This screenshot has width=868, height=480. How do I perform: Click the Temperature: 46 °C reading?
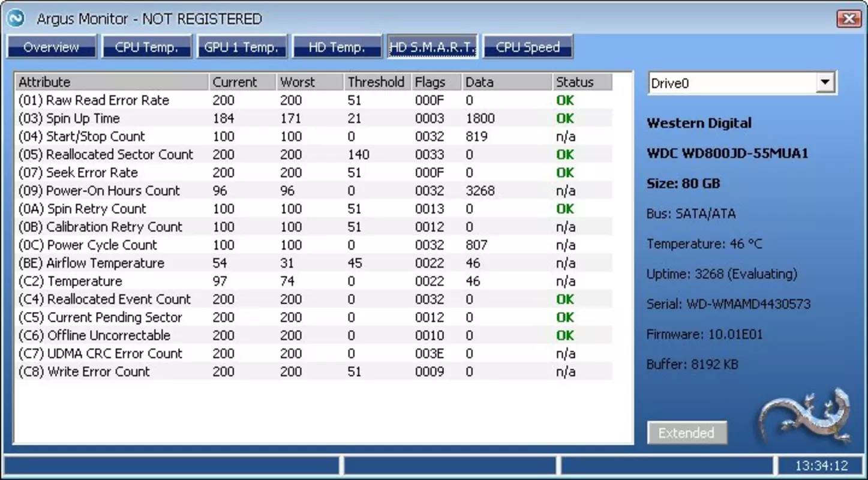tap(704, 244)
